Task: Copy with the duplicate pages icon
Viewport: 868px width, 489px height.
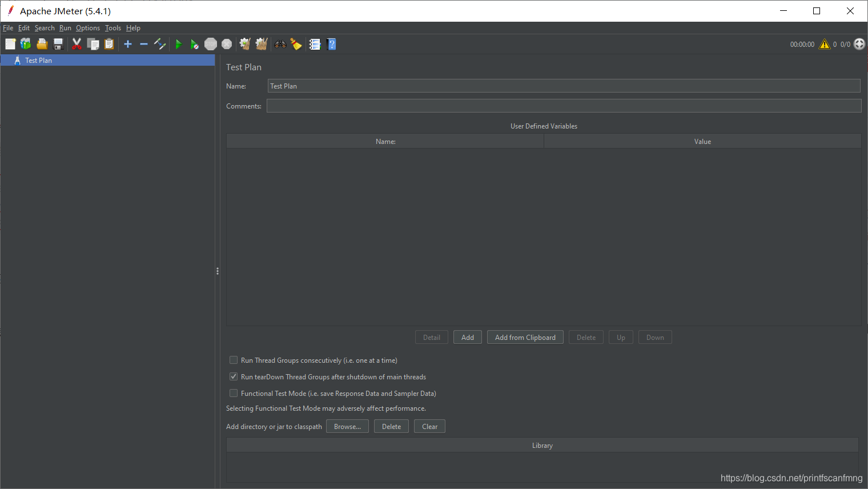Action: 93,44
